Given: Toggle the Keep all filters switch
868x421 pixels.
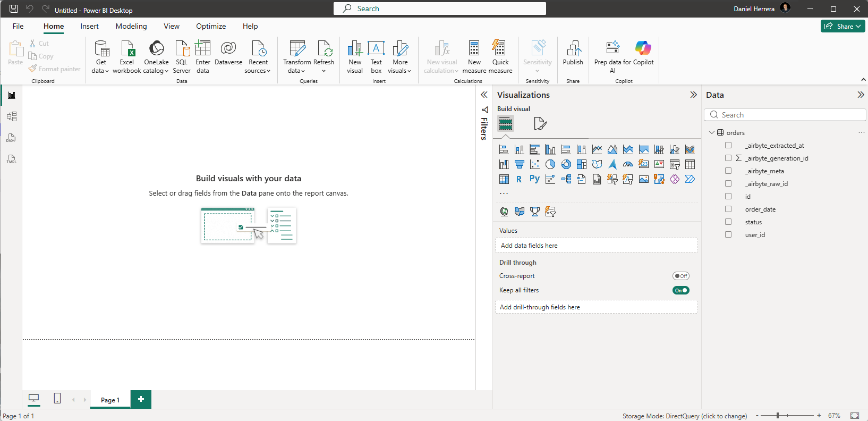Looking at the screenshot, I should pos(681,290).
